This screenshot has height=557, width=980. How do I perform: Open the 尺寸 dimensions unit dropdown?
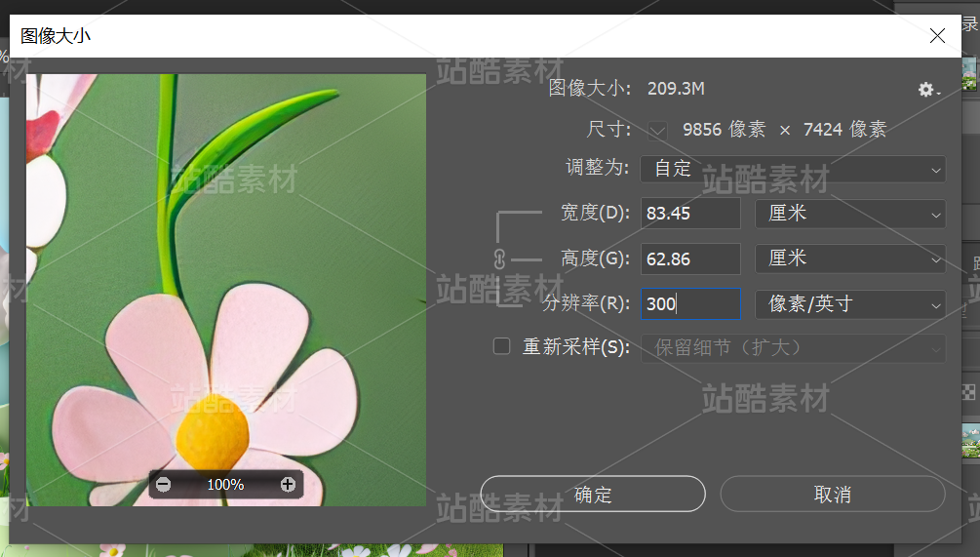(657, 131)
